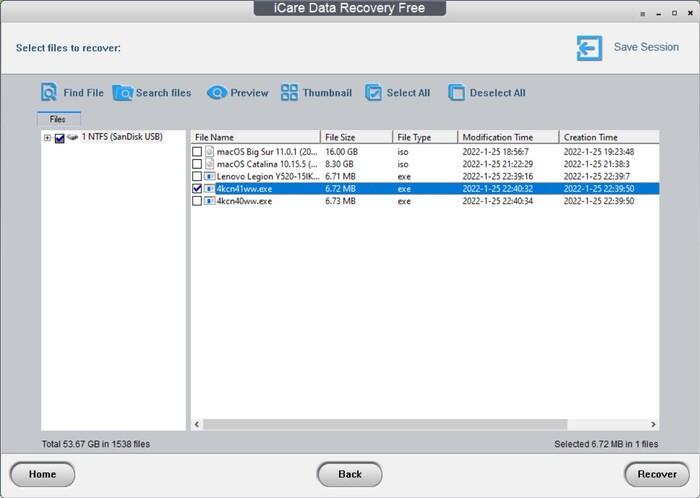Click the exe icon for 4kcn41ww.exe
Screen dimensions: 700x498
tap(209, 189)
